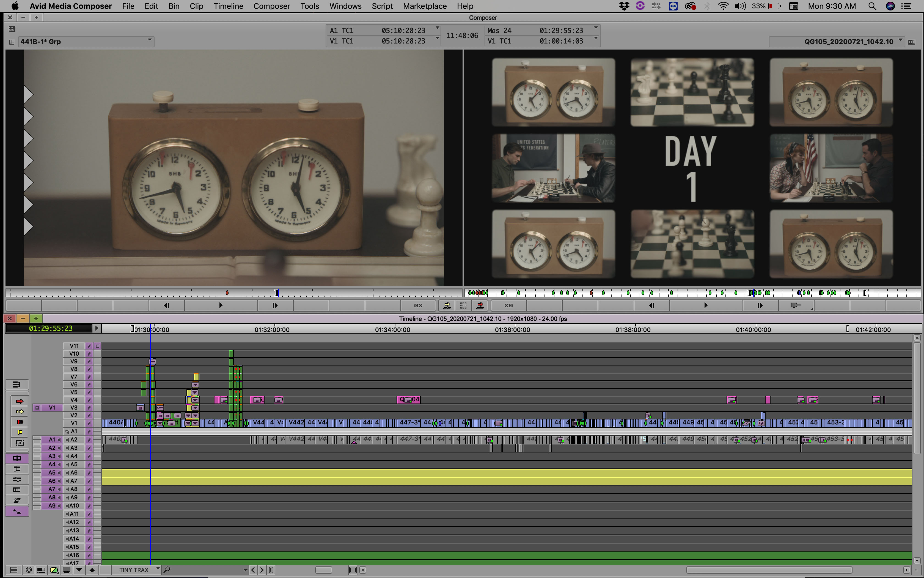Viewport: 924px width, 578px height.
Task: Activate the red Overwrite Trim tool
Action: pyautogui.click(x=20, y=422)
